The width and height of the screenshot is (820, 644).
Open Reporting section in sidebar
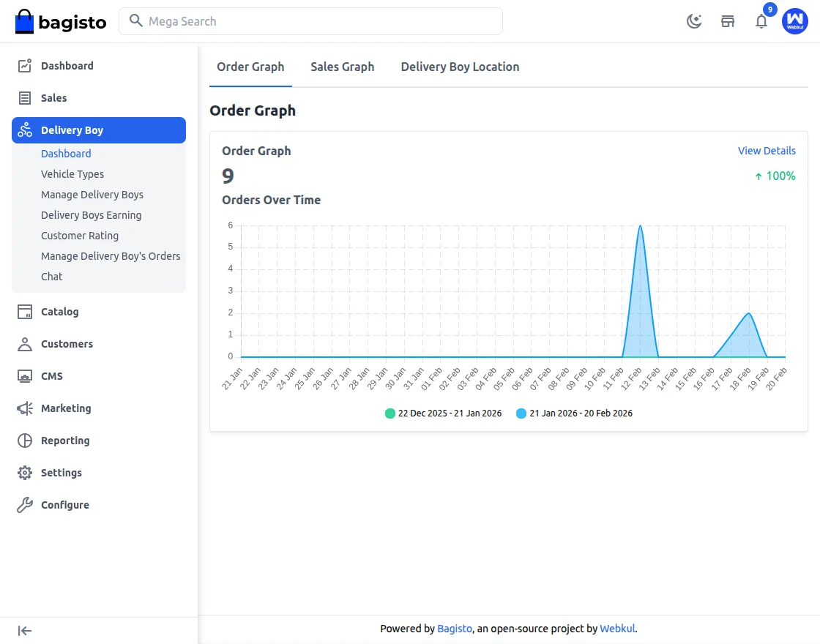(x=65, y=441)
